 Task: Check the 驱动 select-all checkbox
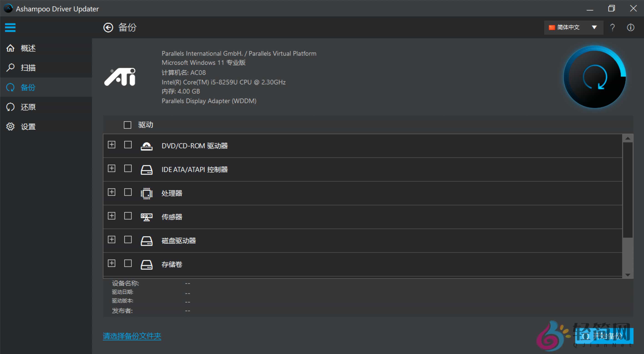[x=128, y=125]
